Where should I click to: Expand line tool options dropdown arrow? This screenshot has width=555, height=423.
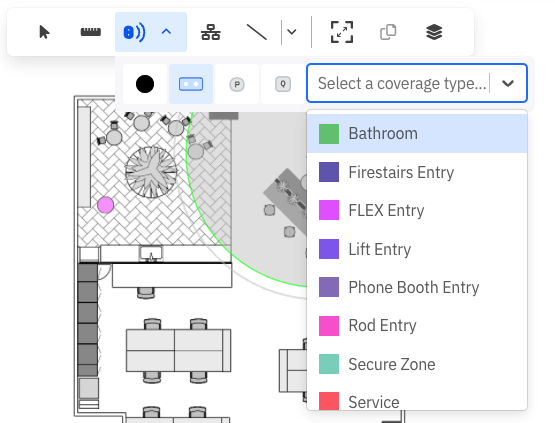click(x=292, y=32)
